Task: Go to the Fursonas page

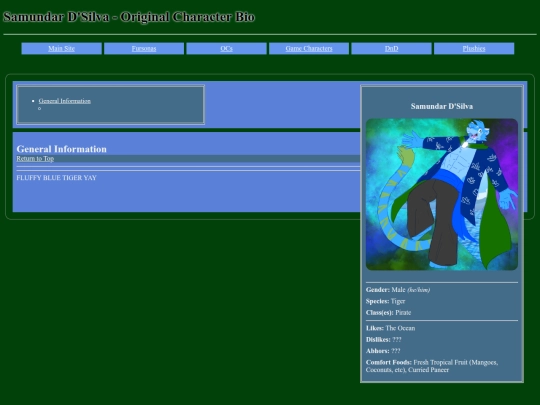Action: point(144,49)
